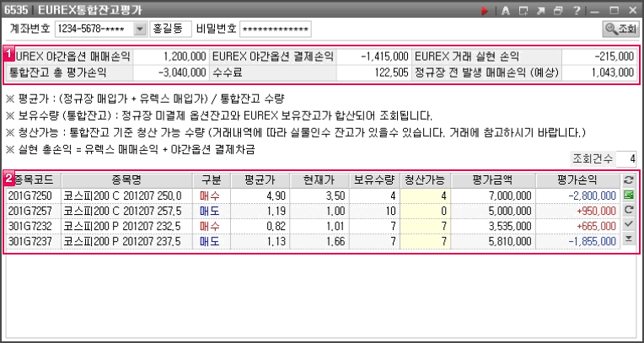The height and width of the screenshot is (343, 644).
Task: Click average price 4.90 cell
Action: pyautogui.click(x=260, y=196)
